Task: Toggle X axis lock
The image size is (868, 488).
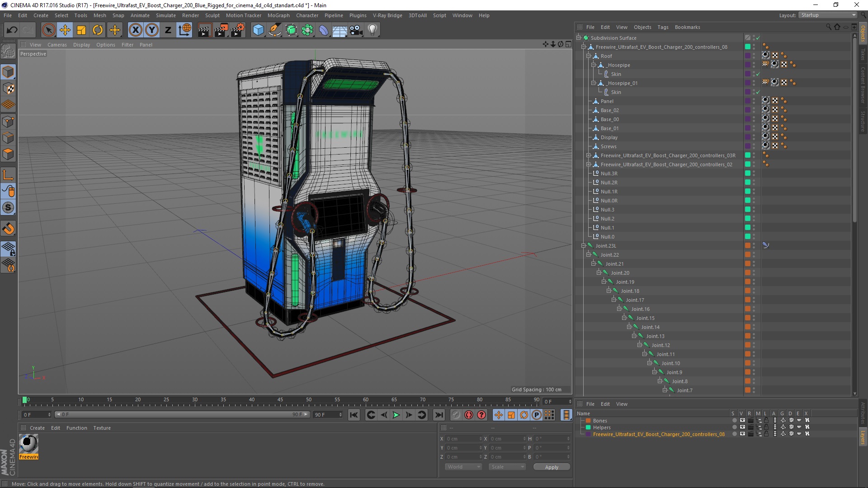Action: tap(135, 30)
